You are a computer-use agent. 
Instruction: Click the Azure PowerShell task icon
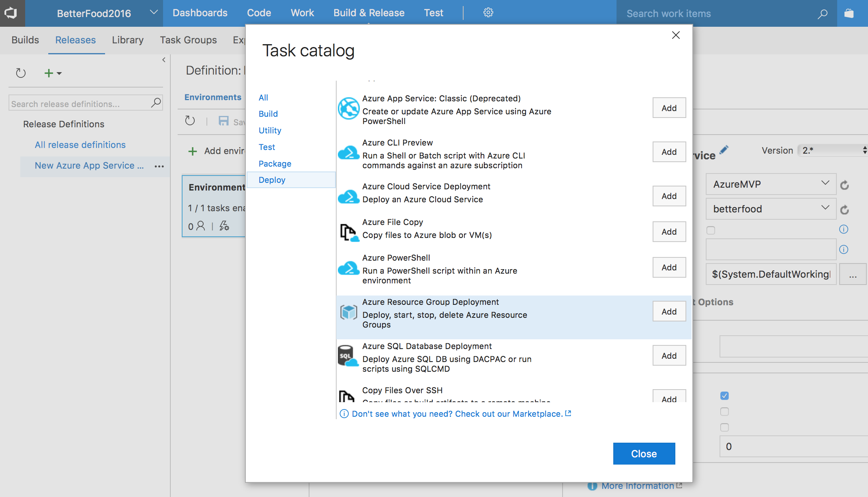tap(349, 268)
